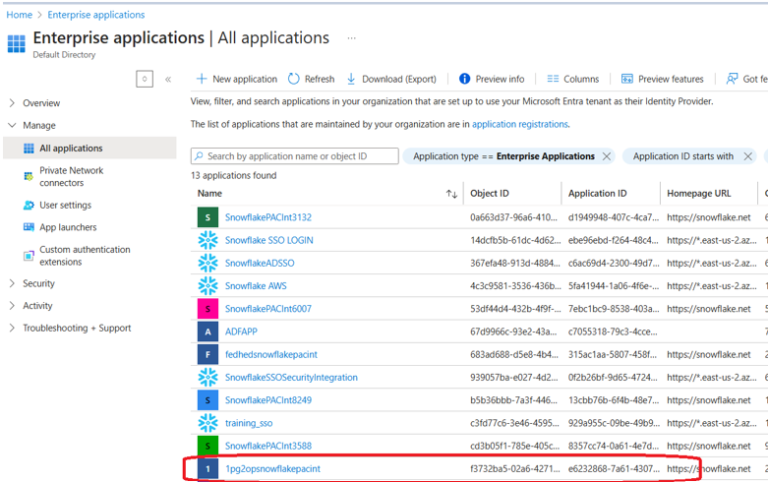
Task: Click the Columns icon
Action: (553, 79)
